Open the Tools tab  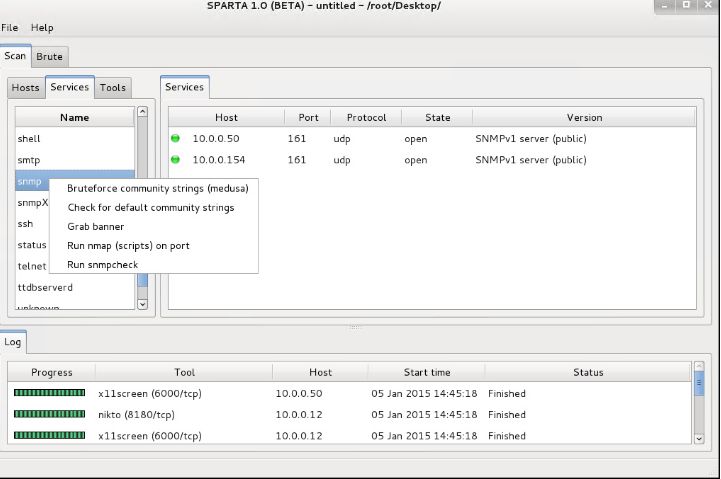coord(113,88)
